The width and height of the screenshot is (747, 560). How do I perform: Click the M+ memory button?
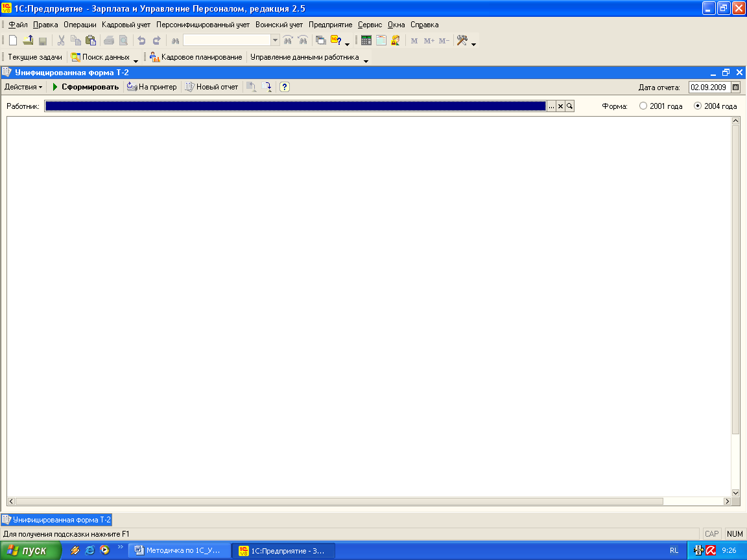429,40
